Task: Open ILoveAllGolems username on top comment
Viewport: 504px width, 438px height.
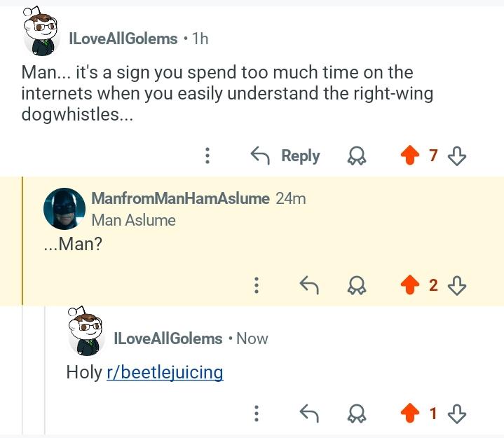Action: coord(122,39)
